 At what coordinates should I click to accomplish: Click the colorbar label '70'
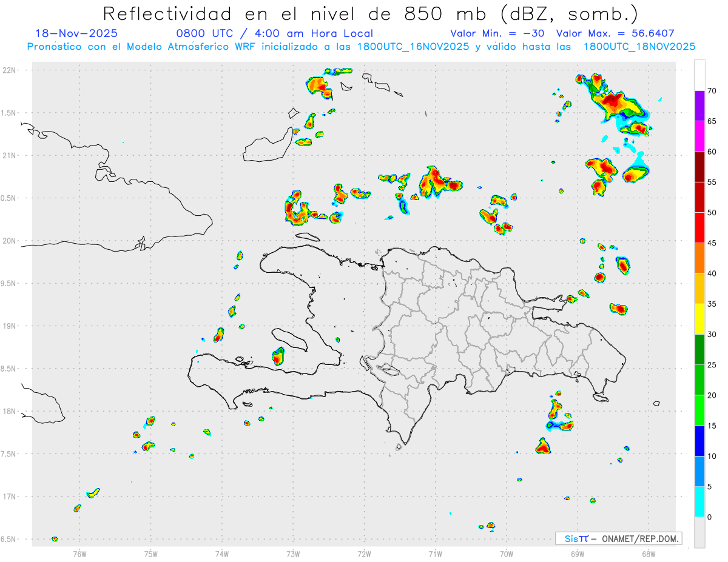click(712, 91)
